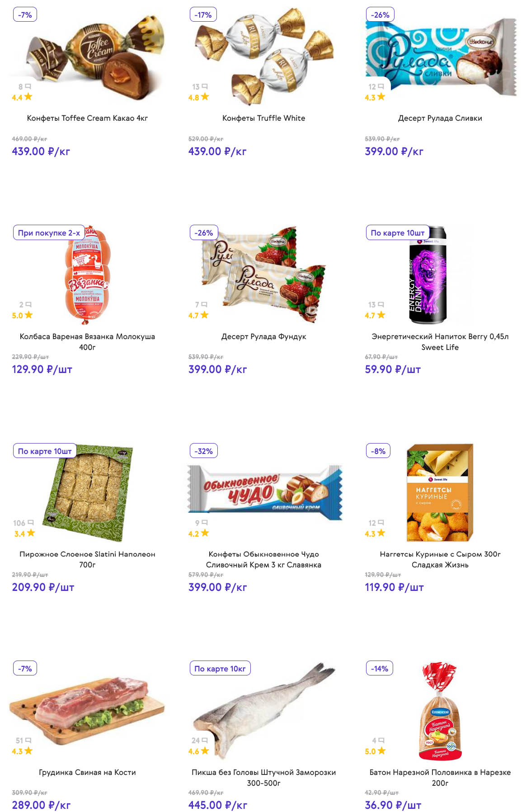The width and height of the screenshot is (526, 812).
Task: Click the Berry energy drink can image
Action: [427, 276]
